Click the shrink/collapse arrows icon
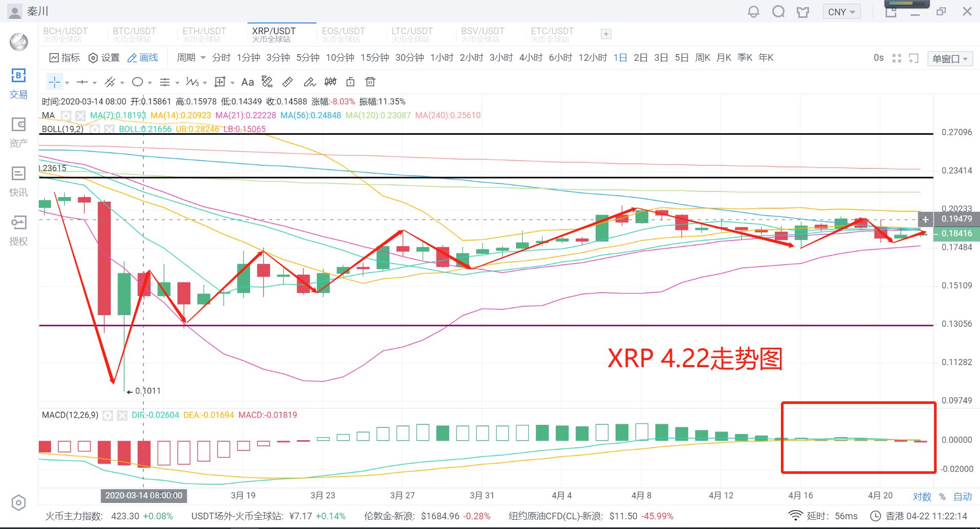Screen dimensions: 980x529 [897, 58]
